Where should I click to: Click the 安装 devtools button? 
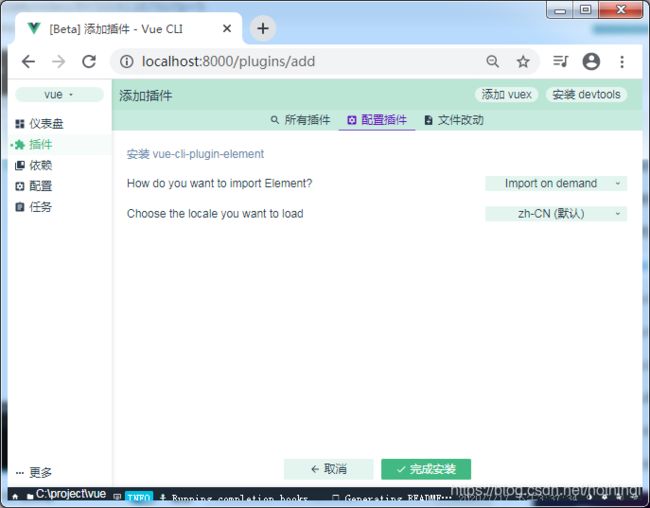(586, 95)
